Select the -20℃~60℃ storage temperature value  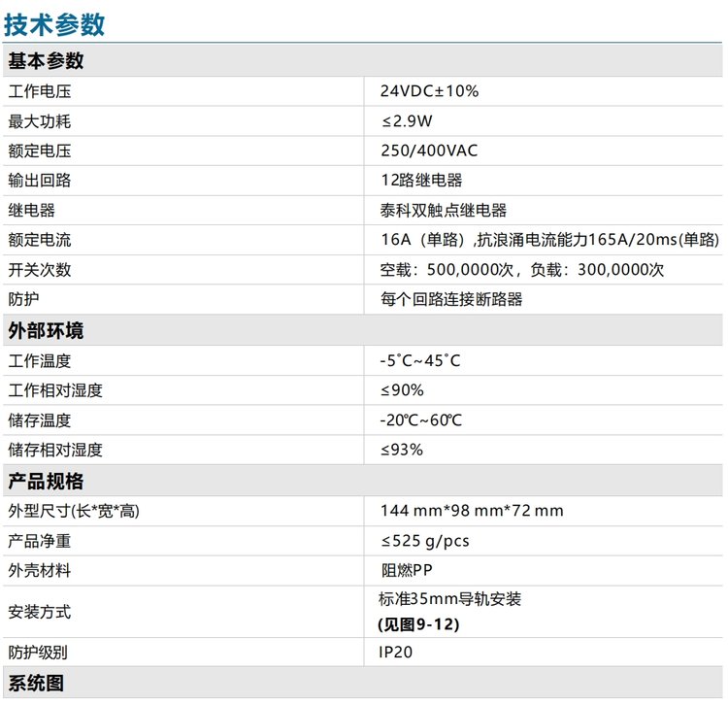(x=420, y=420)
